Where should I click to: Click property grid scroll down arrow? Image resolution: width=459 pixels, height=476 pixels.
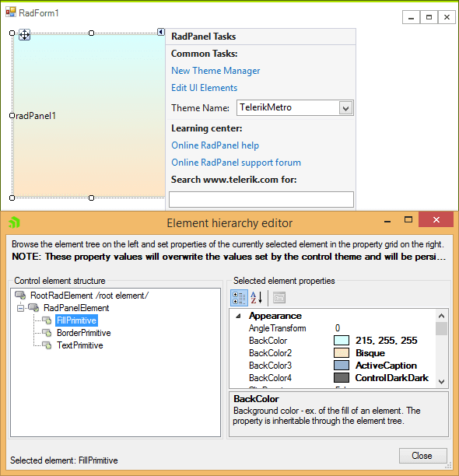coord(441,382)
